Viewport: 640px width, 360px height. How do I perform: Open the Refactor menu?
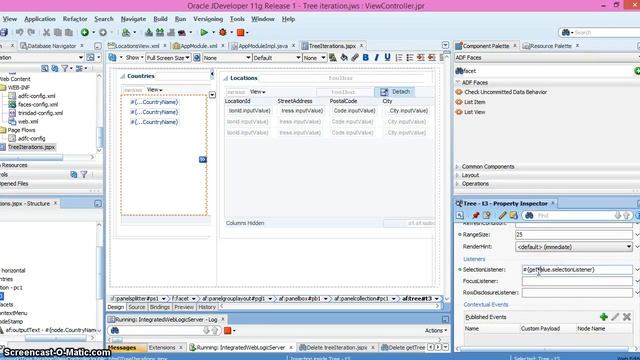pos(75,19)
